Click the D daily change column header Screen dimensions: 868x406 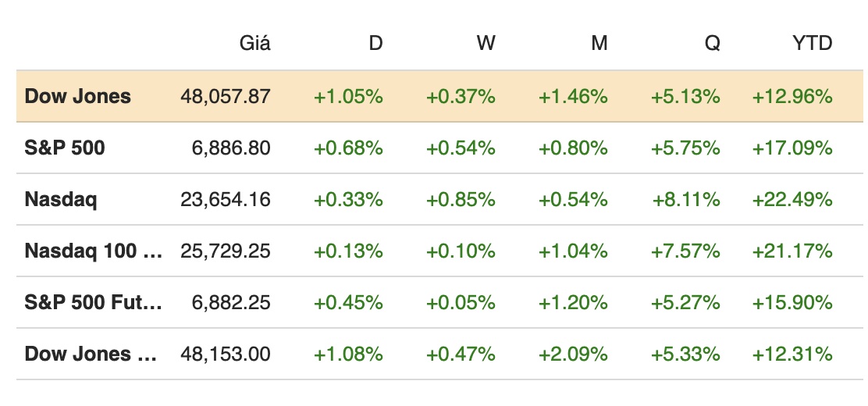click(375, 44)
